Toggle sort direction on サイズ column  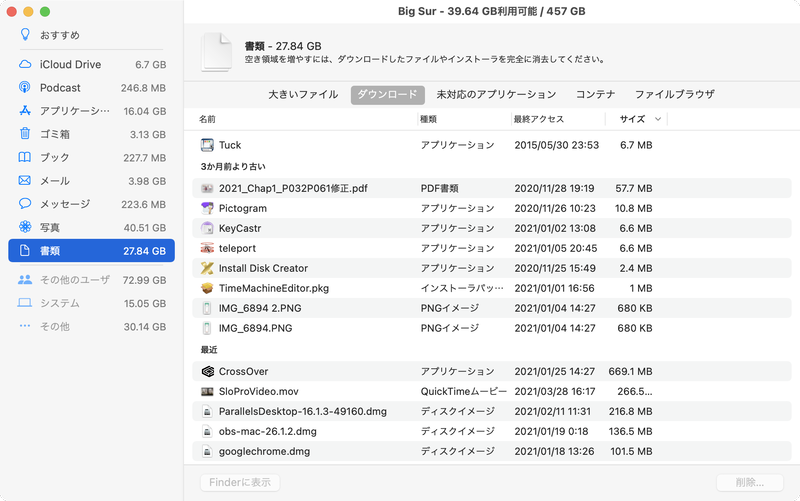point(657,119)
